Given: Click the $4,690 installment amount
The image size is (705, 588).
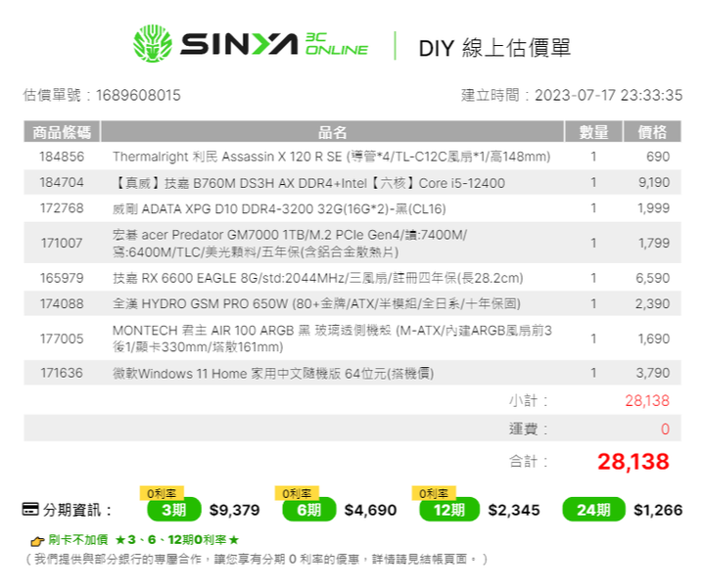Looking at the screenshot, I should pyautogui.click(x=370, y=511).
